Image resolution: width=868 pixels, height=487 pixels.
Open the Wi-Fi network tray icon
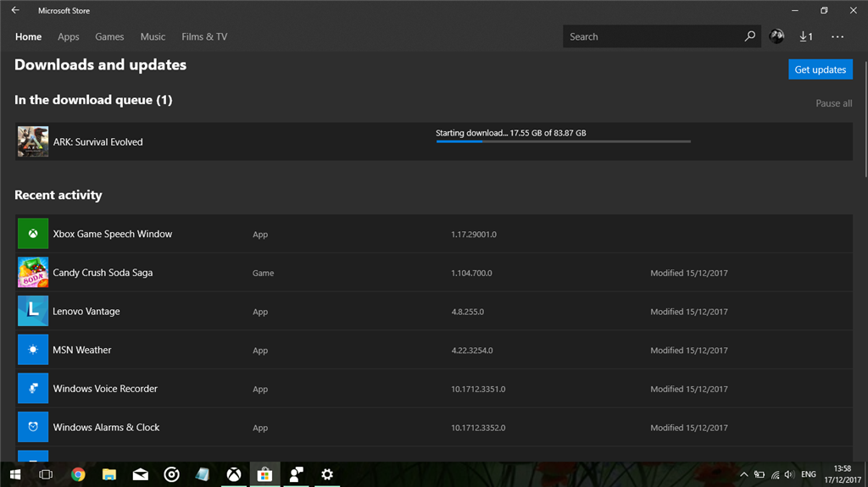click(775, 475)
